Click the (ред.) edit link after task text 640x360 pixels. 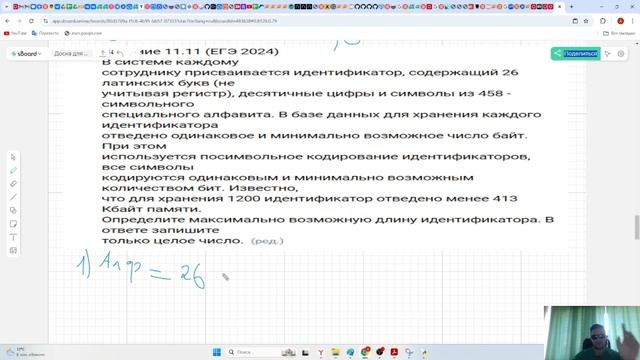tap(267, 241)
